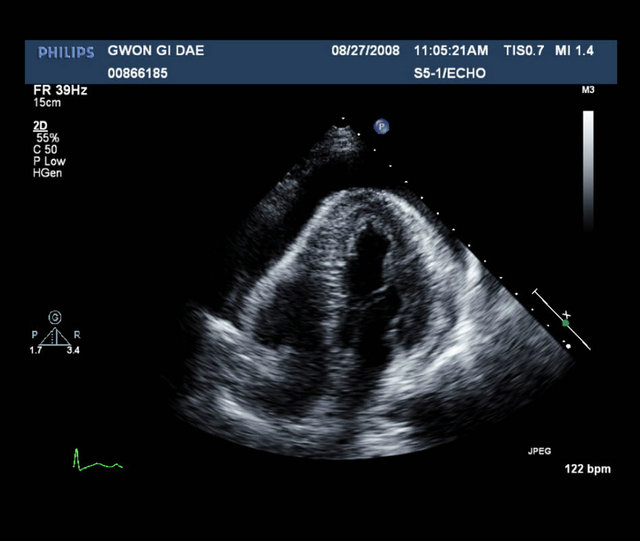Click the JPEG compression label
640x541 pixels.
(539, 451)
